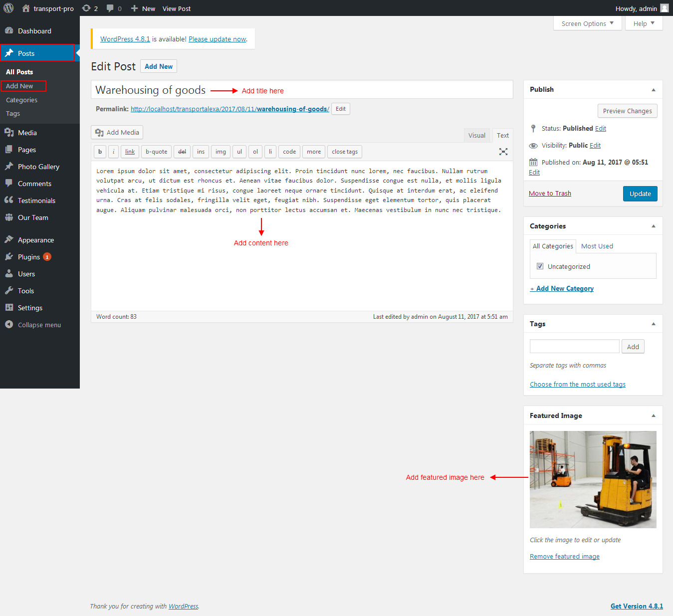The height and width of the screenshot is (616, 673).
Task: Click the tags text input field
Action: click(574, 346)
